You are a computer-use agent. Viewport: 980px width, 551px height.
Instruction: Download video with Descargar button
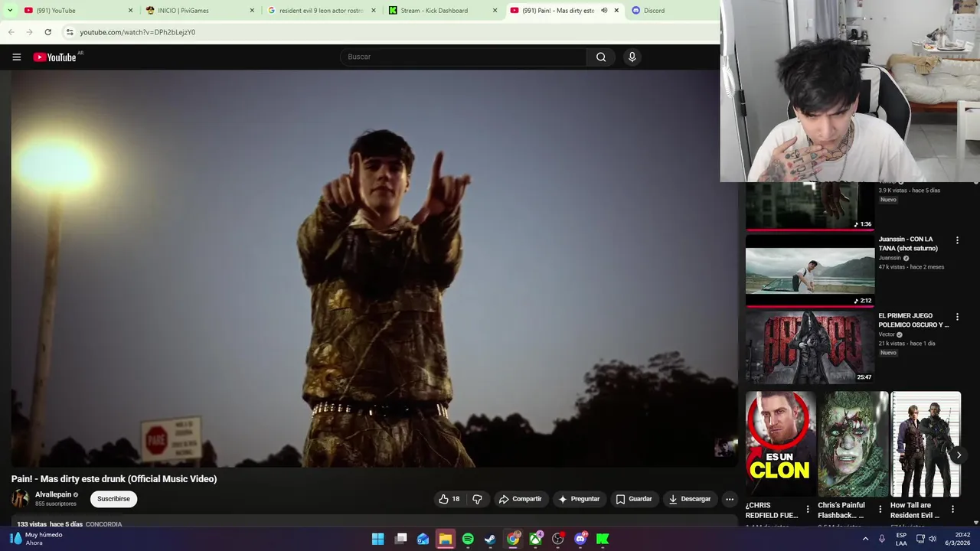[690, 499]
